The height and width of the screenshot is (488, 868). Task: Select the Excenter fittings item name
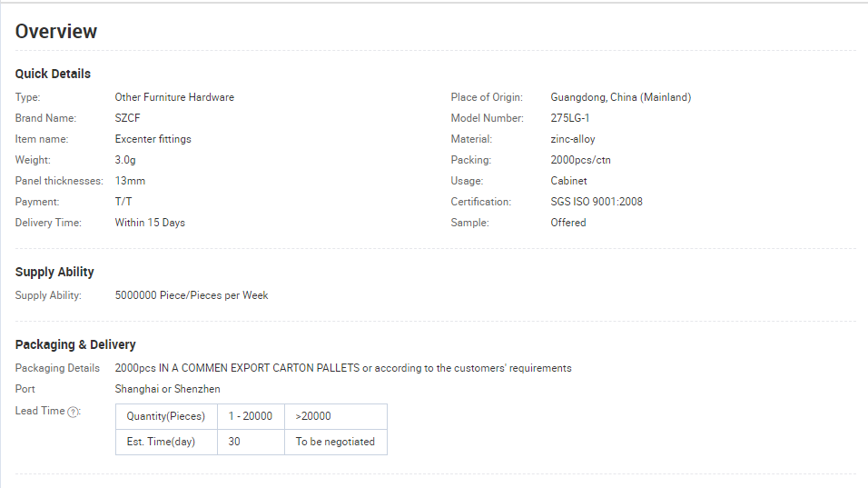click(153, 139)
